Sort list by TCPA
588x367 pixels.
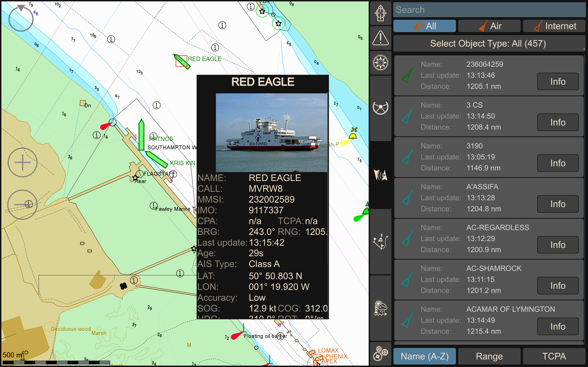click(x=554, y=356)
